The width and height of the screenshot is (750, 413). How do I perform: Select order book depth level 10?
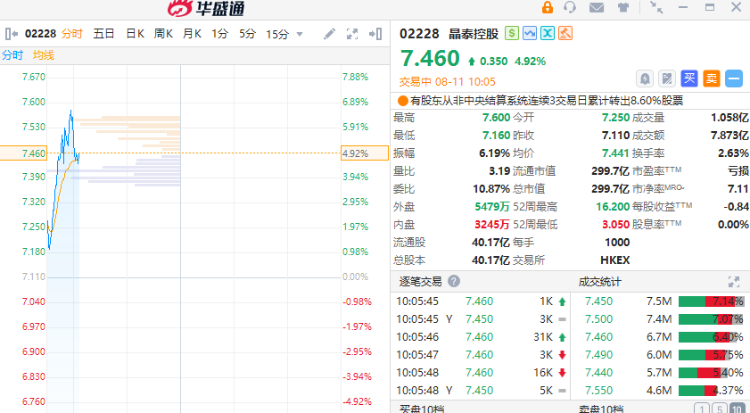click(737, 409)
